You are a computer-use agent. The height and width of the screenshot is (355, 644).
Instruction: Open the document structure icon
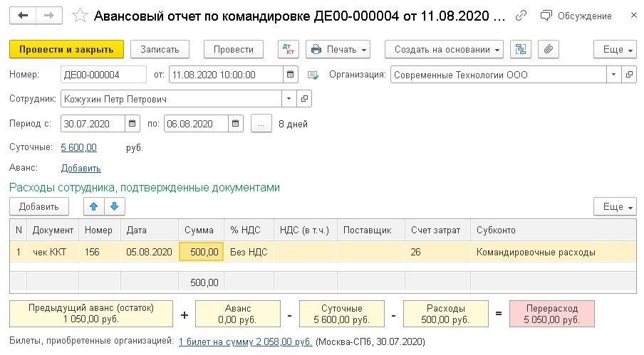(522, 49)
